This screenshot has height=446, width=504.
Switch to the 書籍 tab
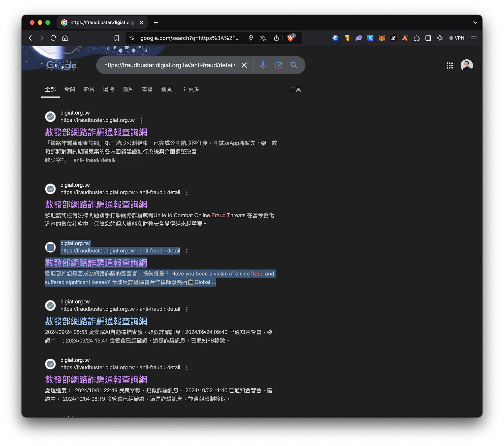147,89
